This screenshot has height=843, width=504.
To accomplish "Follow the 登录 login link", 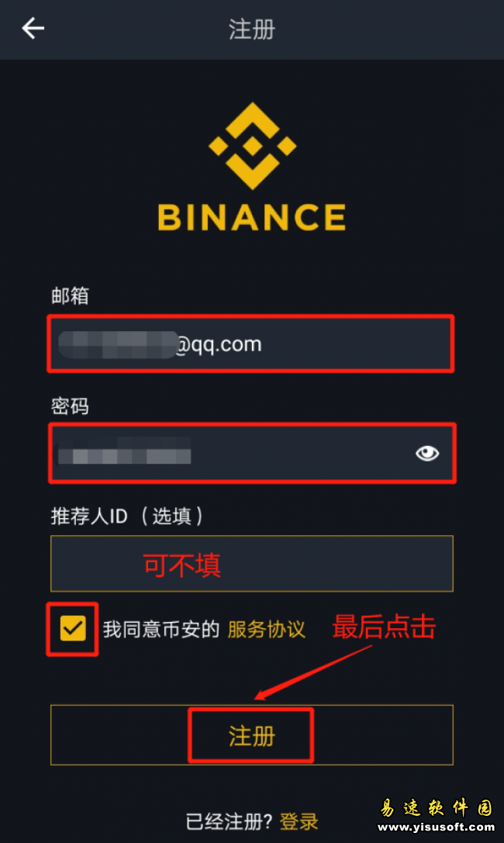I will click(x=299, y=821).
